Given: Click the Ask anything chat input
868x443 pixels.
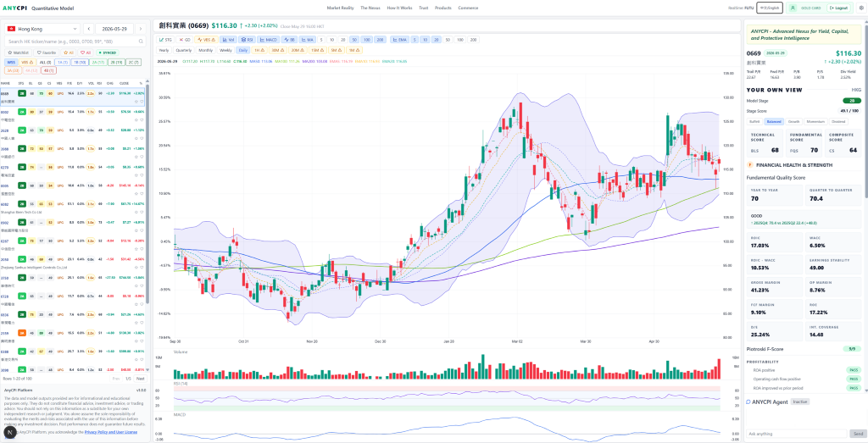Looking at the screenshot, I should coord(797,434).
